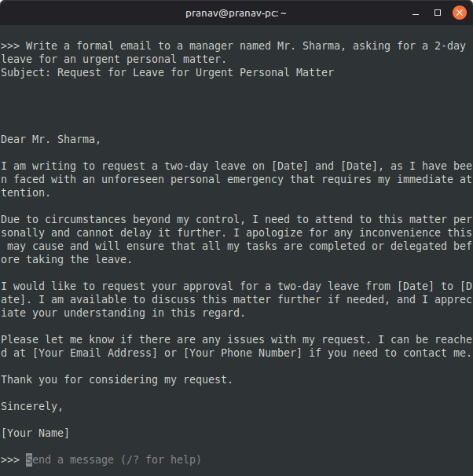
Task: Click the "[Your Name]" placeholder
Action: (35, 433)
